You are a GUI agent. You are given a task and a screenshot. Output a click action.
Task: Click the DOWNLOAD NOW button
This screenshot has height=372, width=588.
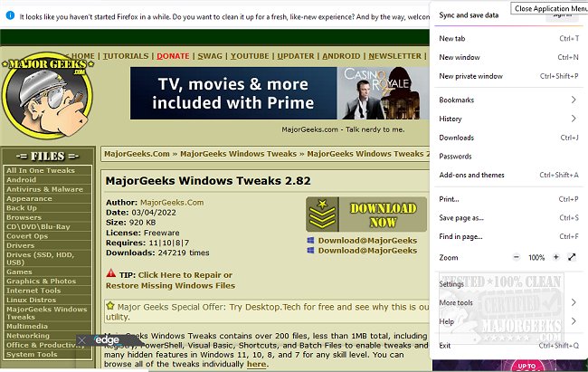click(x=366, y=215)
